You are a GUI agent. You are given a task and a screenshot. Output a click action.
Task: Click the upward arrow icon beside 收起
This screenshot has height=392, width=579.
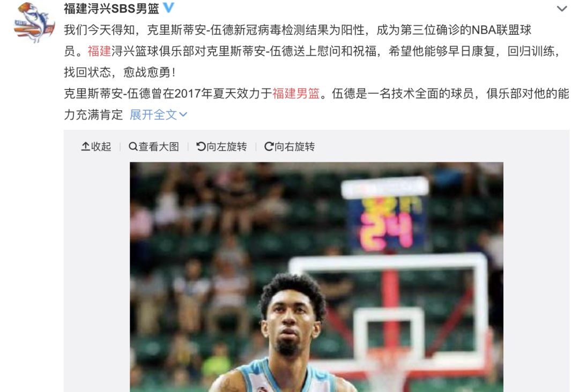[85, 147]
